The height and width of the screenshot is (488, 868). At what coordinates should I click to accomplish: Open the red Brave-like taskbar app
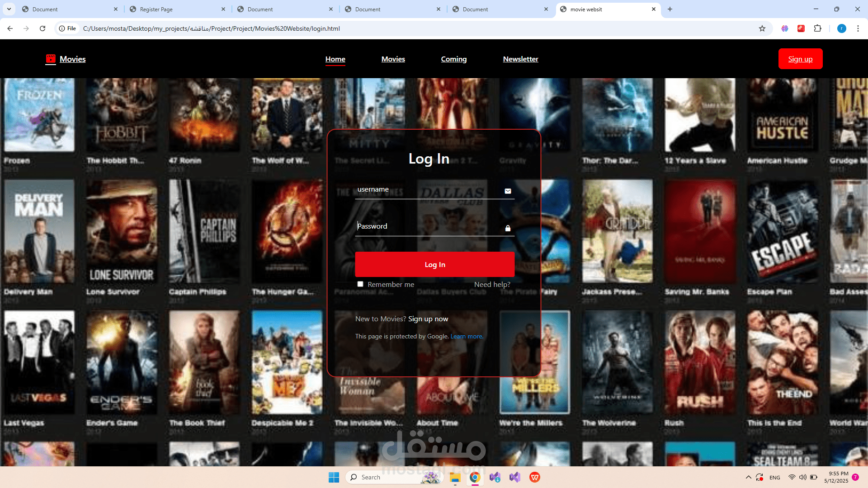(x=534, y=477)
